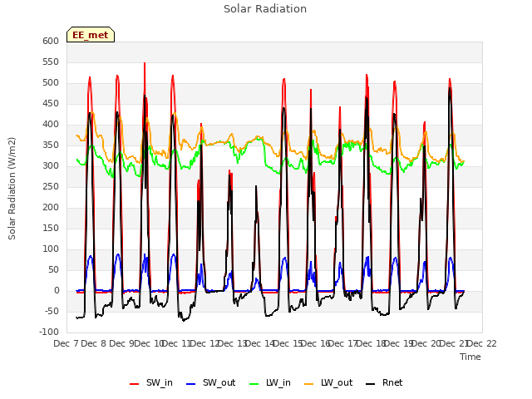
Task: Click the 100 y-axis tick label
Action: (x=51, y=249)
